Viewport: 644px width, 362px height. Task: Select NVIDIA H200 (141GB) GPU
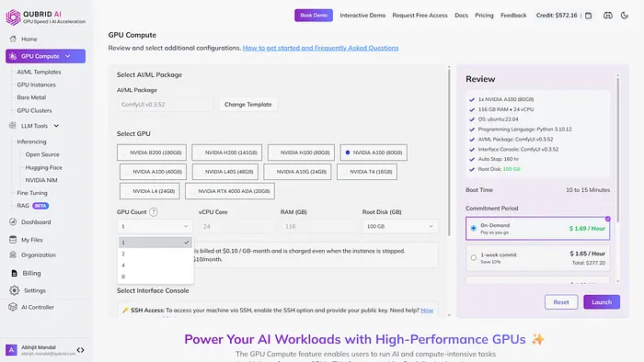click(x=226, y=153)
